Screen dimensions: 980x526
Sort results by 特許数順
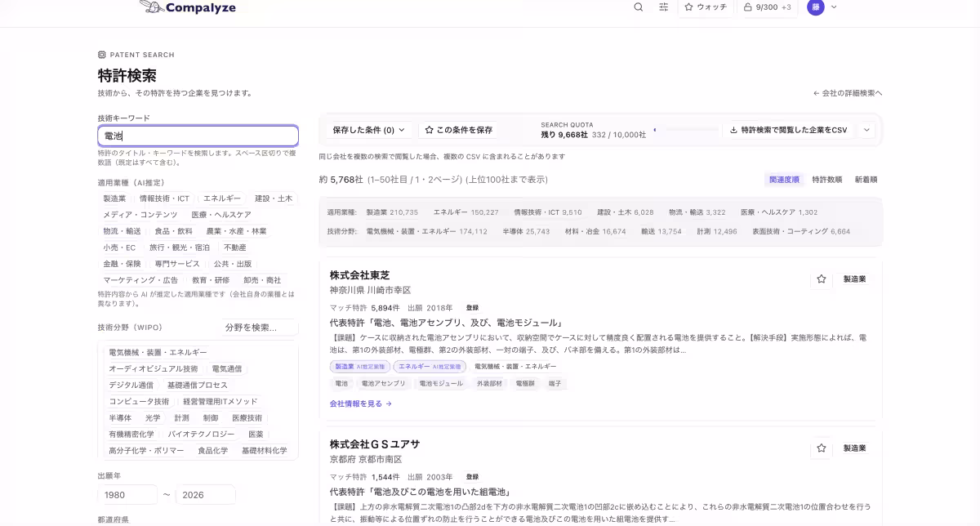(826, 179)
